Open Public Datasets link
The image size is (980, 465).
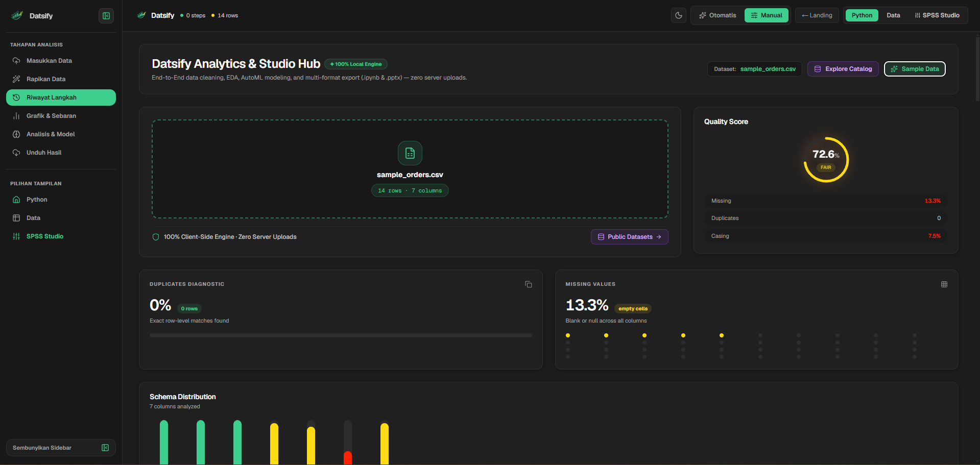(x=630, y=237)
